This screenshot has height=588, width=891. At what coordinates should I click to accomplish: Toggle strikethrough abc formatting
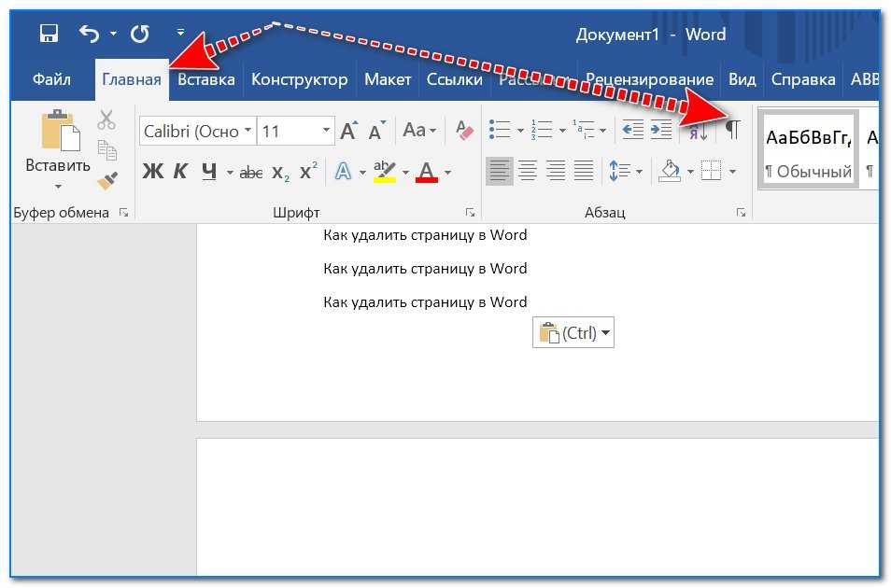[250, 172]
